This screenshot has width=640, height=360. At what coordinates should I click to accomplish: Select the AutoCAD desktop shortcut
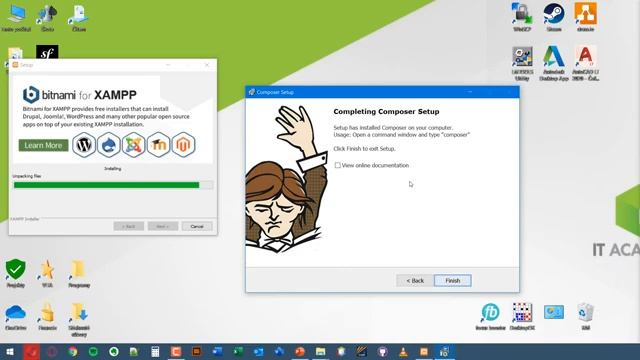point(585,63)
